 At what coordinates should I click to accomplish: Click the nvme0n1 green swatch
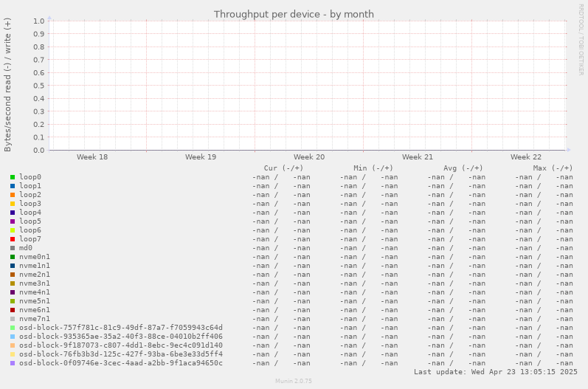tap(13, 257)
